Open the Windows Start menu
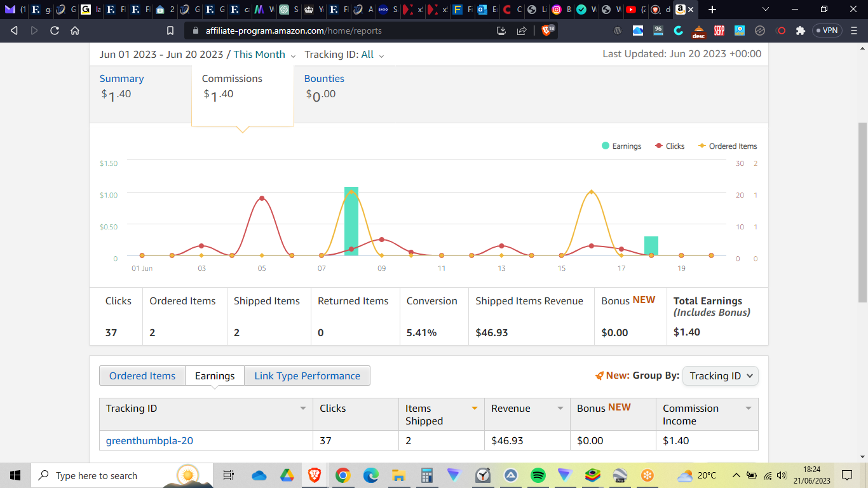Image resolution: width=868 pixels, height=488 pixels. pyautogui.click(x=15, y=475)
